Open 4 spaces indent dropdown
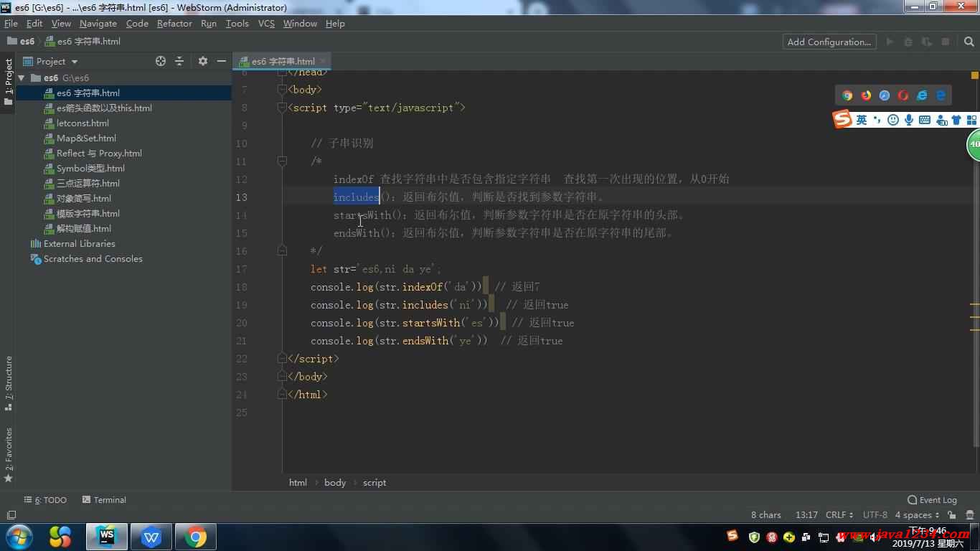This screenshot has height=551, width=980. point(917,515)
